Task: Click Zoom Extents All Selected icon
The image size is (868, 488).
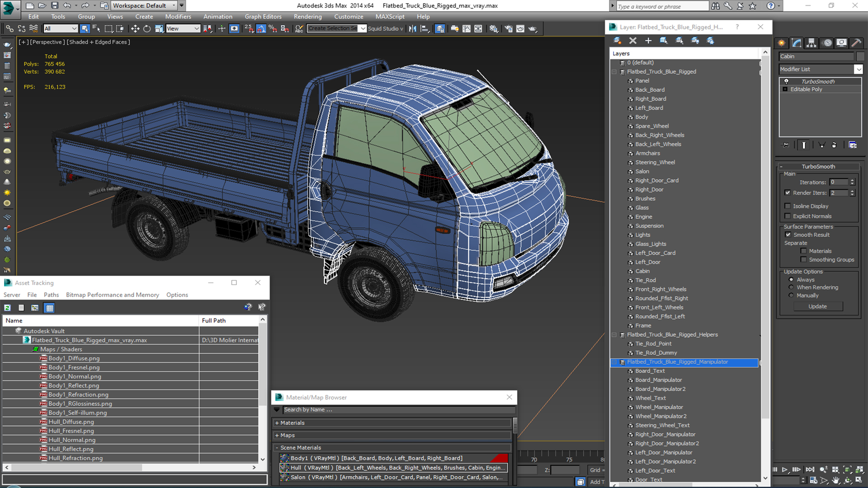Action: pos(859,470)
